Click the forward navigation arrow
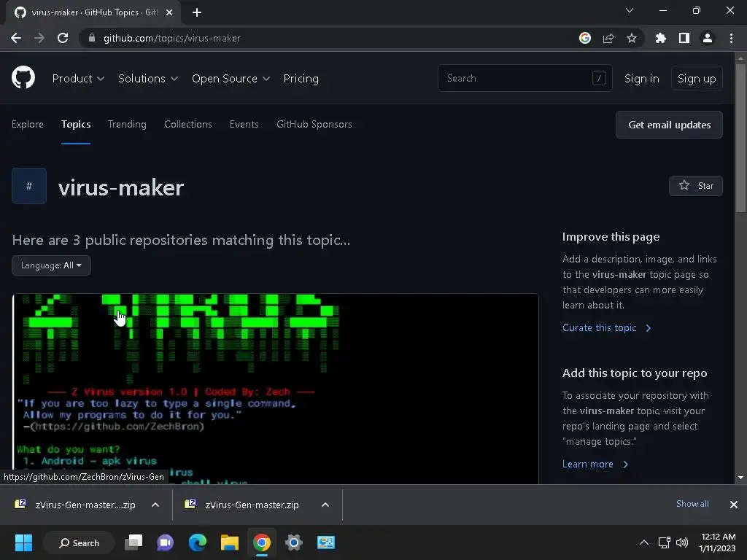 (39, 38)
